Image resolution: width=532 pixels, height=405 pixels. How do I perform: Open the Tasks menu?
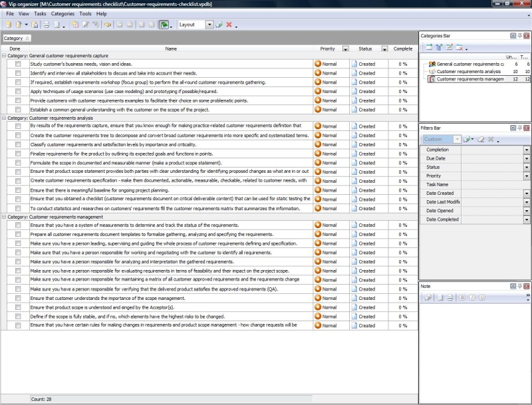[40, 13]
